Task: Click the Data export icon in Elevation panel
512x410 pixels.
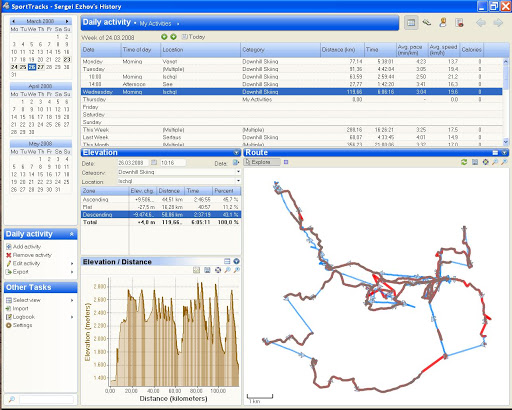Action: [x=236, y=162]
